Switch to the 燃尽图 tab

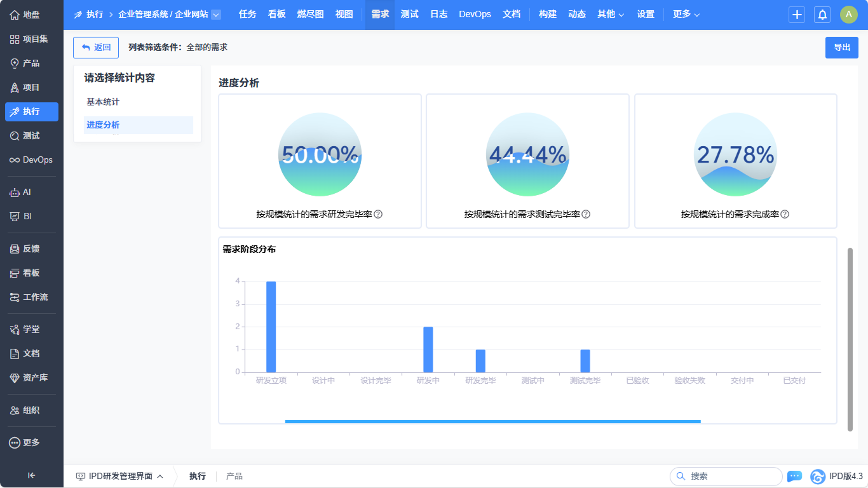[310, 14]
